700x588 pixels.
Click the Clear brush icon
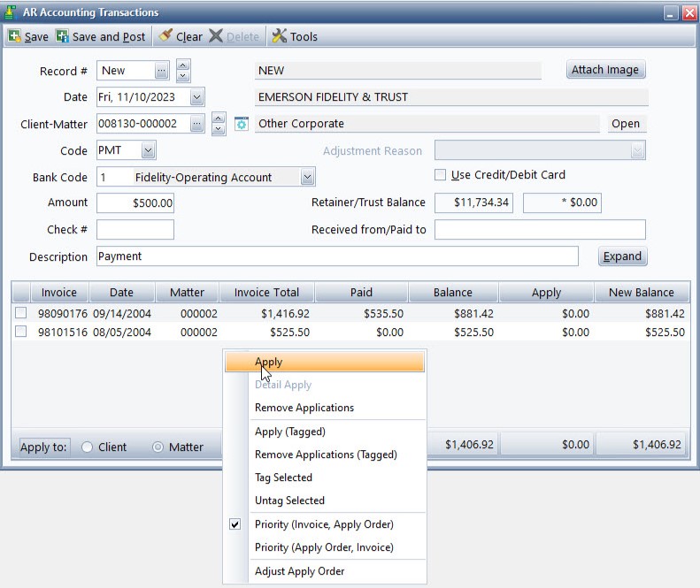pos(165,35)
